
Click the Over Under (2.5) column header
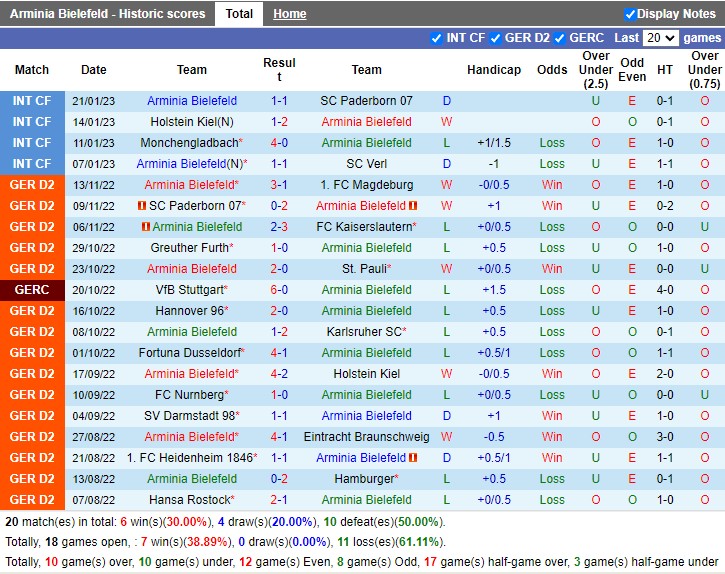click(x=596, y=70)
